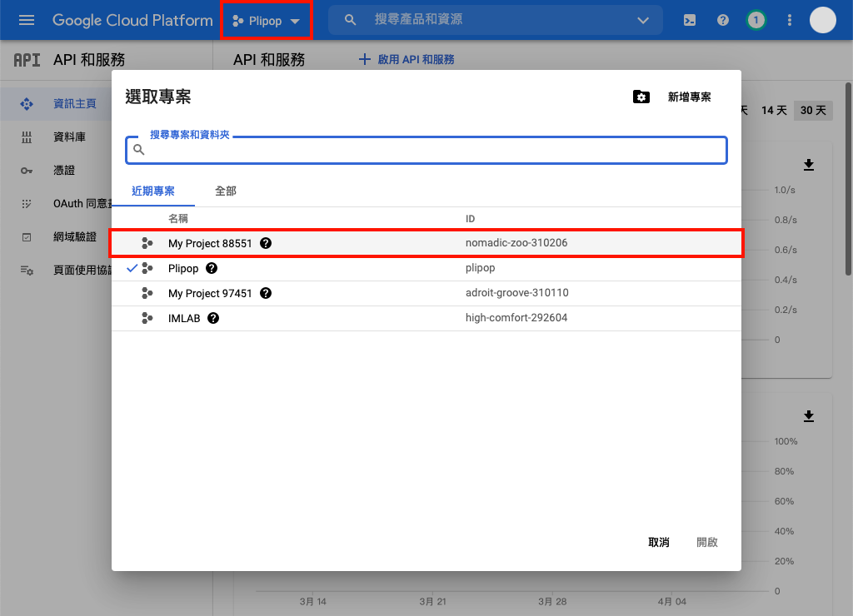
Task: Click the 頁面使用協議 settings icon
Action: [27, 271]
